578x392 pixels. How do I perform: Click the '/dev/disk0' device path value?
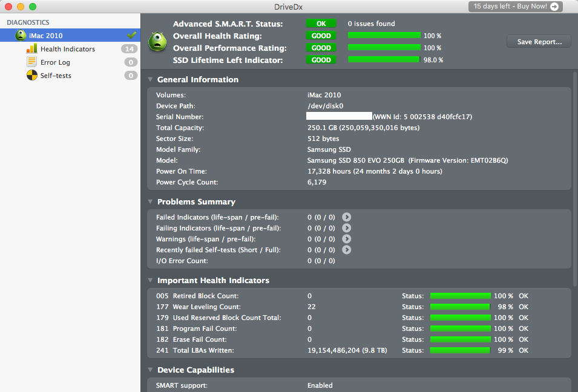pos(325,106)
